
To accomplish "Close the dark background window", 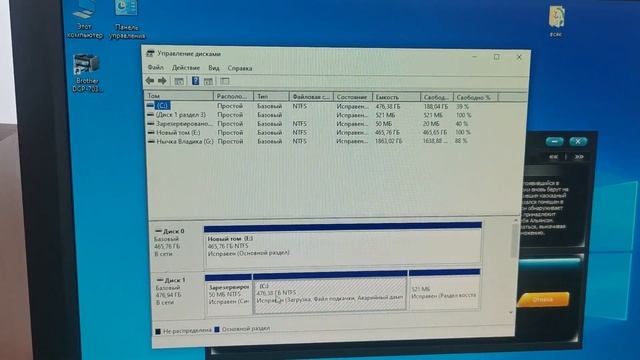I will click(578, 141).
